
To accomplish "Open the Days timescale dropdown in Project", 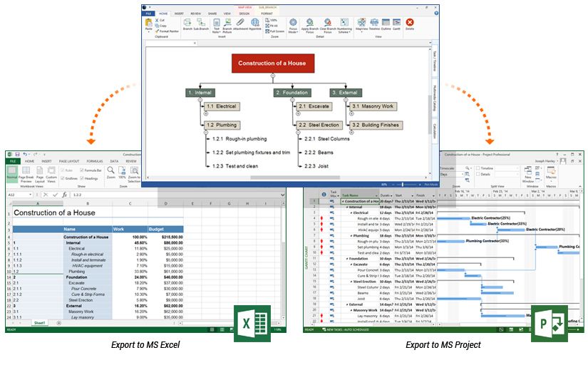I will point(462,175).
